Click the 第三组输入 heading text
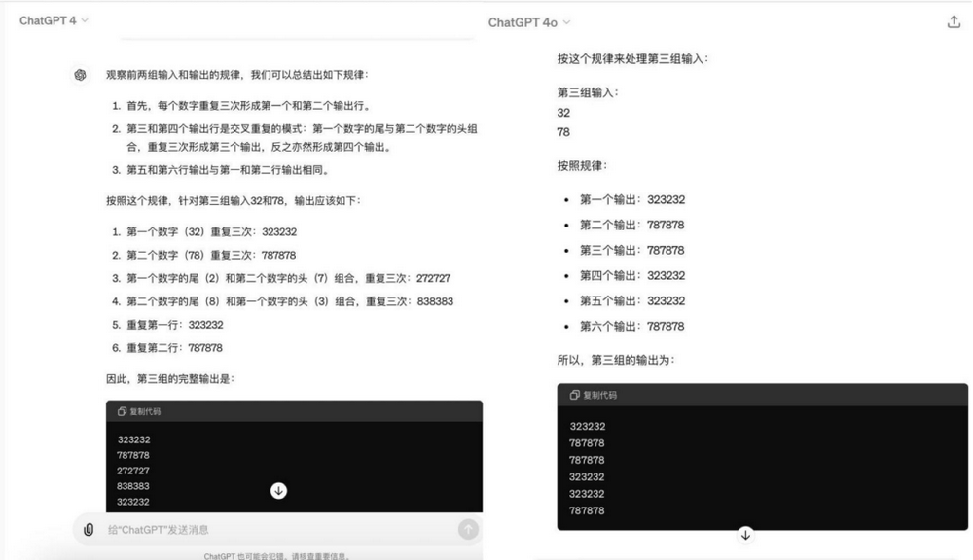The image size is (973, 560). pos(588,92)
